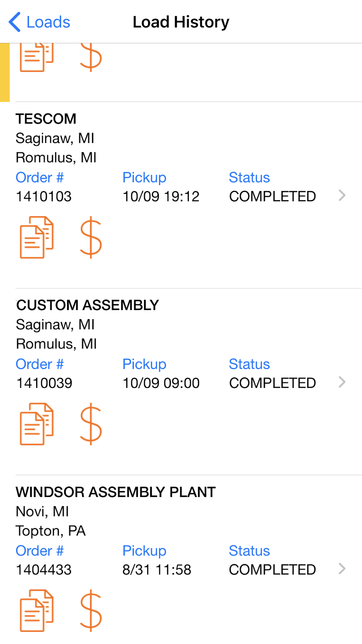This screenshot has height=644, width=362.
Task: Tap dollar icon for CUSTOM ASSEMBLY load
Action: click(91, 424)
